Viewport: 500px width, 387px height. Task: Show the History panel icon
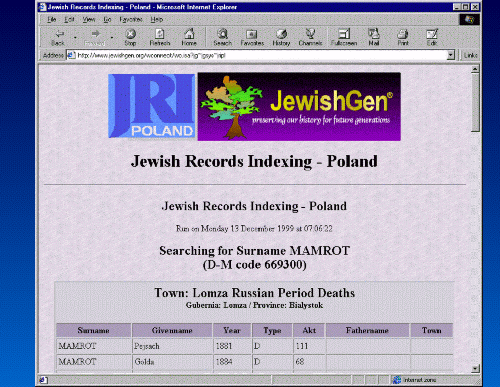click(281, 34)
